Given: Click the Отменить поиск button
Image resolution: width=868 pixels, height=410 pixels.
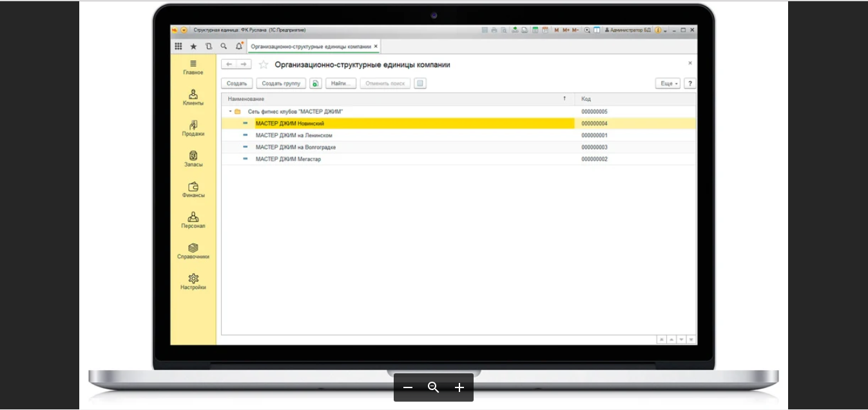Looking at the screenshot, I should pos(385,84).
